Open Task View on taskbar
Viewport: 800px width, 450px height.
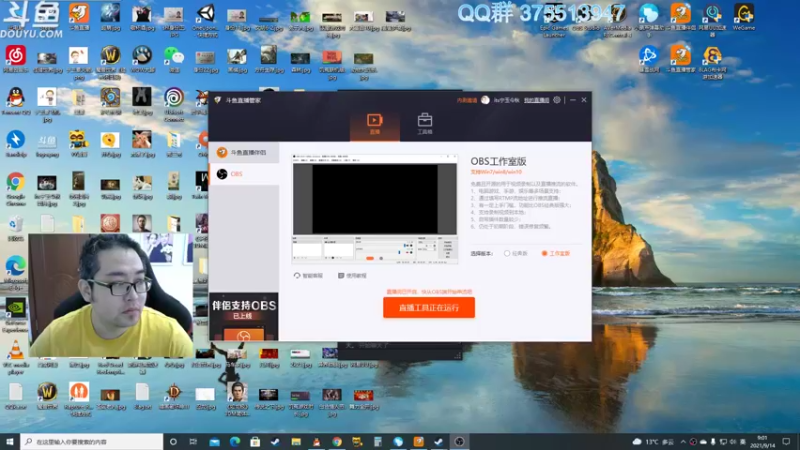pos(193,441)
